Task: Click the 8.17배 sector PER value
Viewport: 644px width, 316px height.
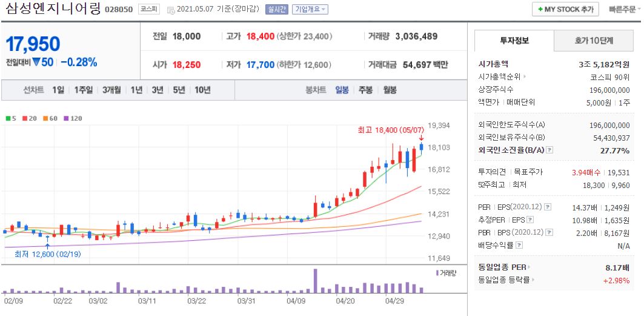Action: [617, 267]
